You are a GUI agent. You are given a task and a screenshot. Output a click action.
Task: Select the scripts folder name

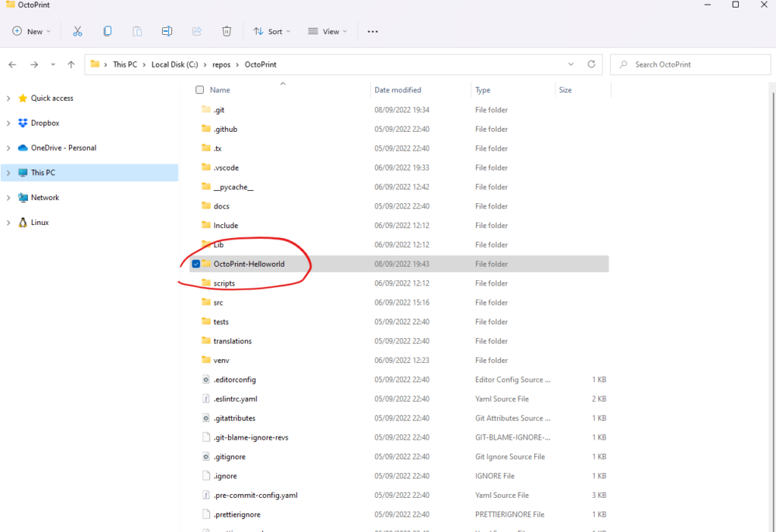pos(224,283)
